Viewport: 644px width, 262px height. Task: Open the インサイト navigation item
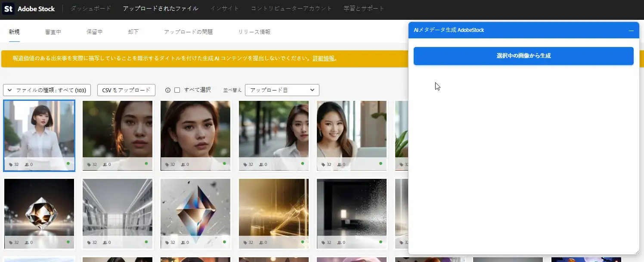[225, 9]
